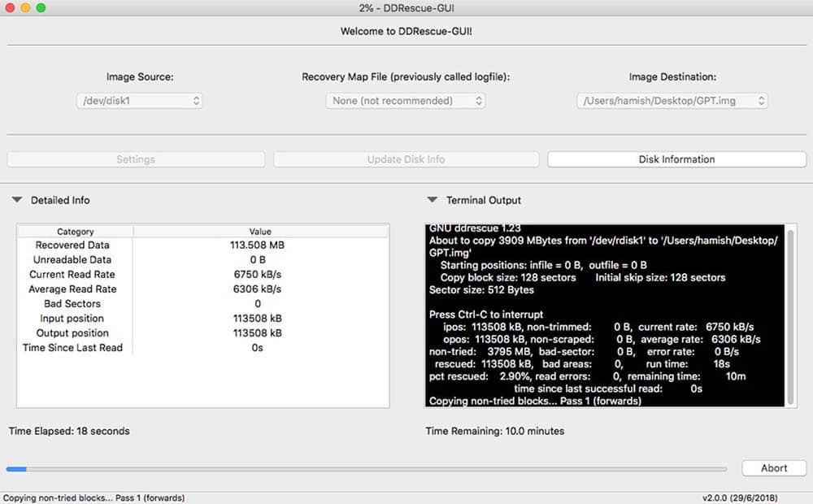Click the red close window button
This screenshot has width=813, height=504.
(x=9, y=8)
